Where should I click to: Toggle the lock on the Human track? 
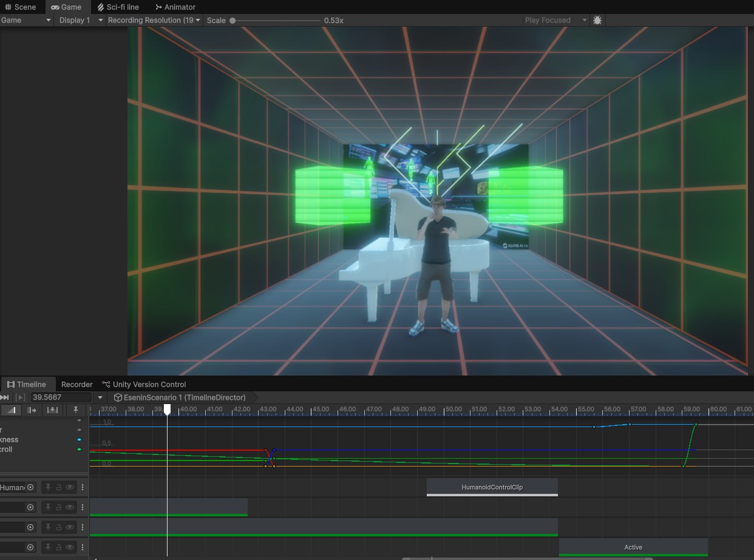(59, 487)
